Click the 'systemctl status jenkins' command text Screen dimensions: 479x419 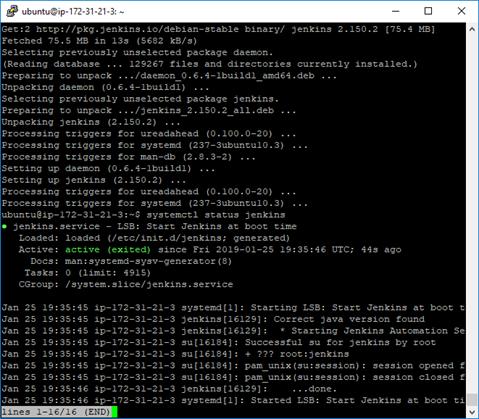[216, 215]
